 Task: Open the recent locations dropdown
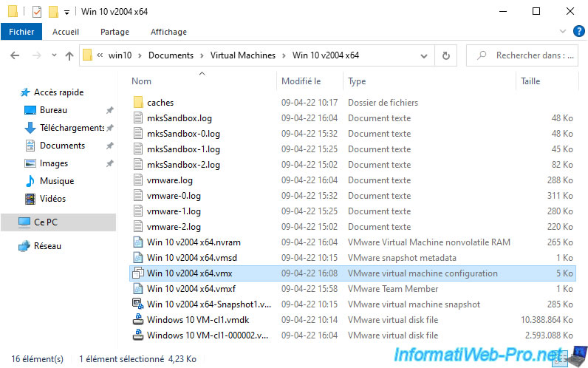(x=54, y=55)
